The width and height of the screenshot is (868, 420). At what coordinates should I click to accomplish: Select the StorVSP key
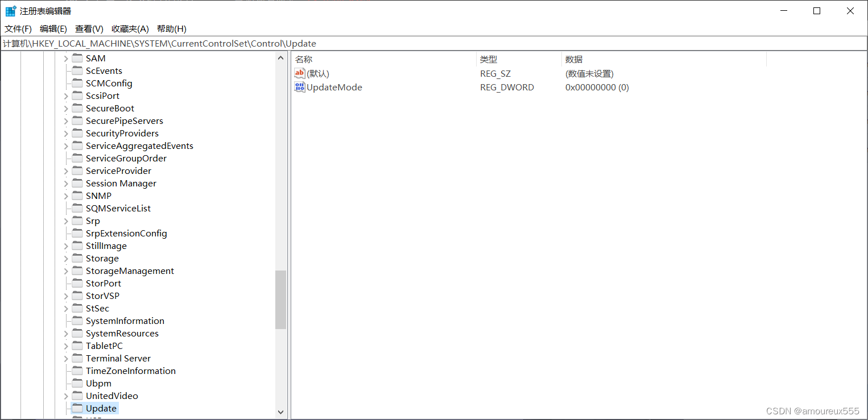pos(102,296)
